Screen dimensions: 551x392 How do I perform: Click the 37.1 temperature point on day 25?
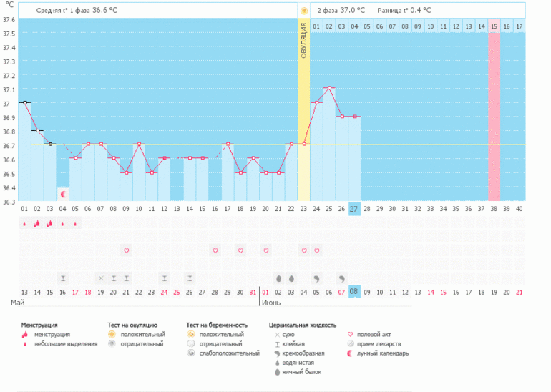329,88
